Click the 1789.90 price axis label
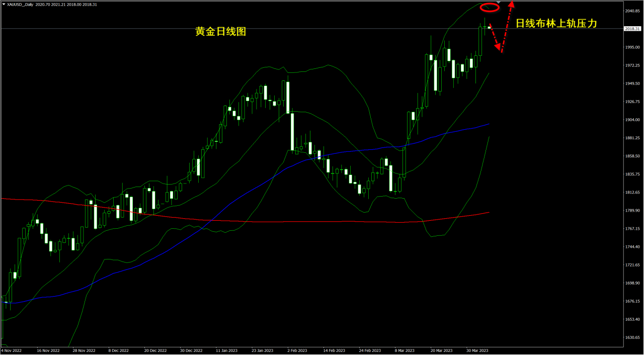This screenshot has width=644, height=355. [632, 210]
